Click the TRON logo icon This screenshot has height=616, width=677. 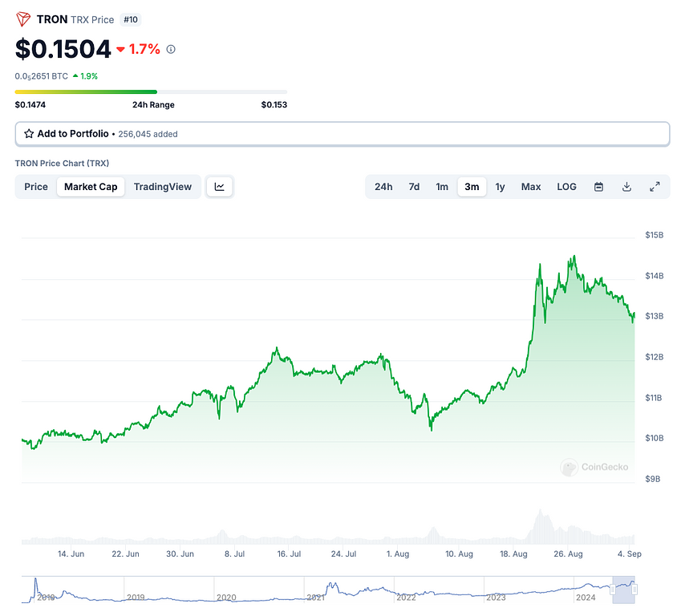tap(23, 19)
